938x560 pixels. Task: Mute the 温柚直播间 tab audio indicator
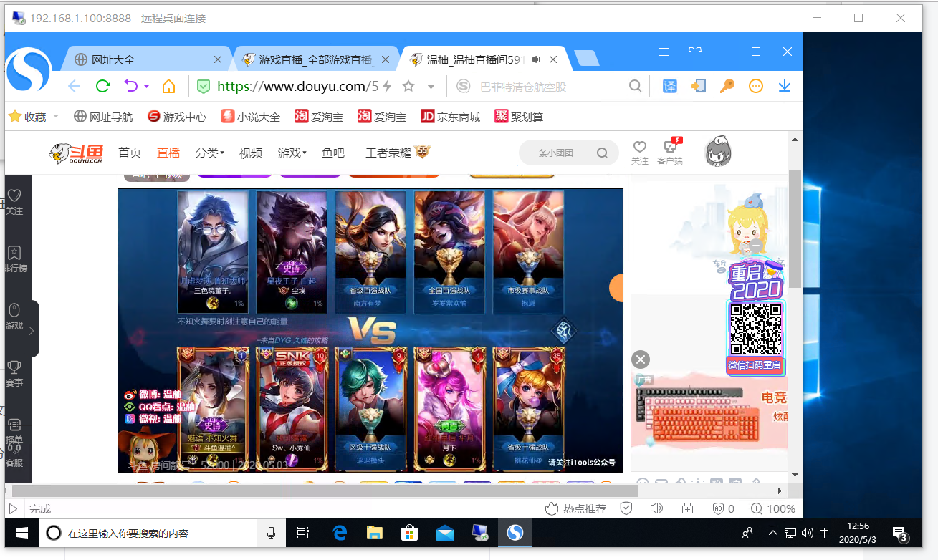pos(535,59)
